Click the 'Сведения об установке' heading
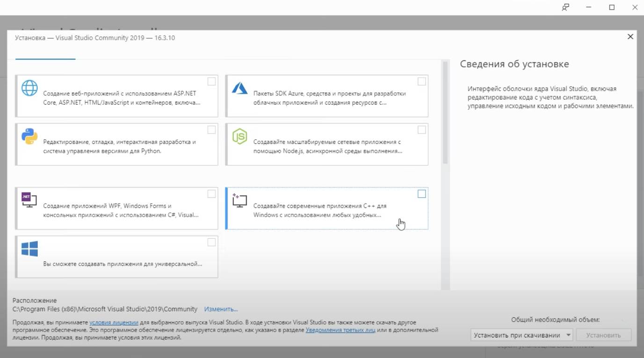 point(514,64)
